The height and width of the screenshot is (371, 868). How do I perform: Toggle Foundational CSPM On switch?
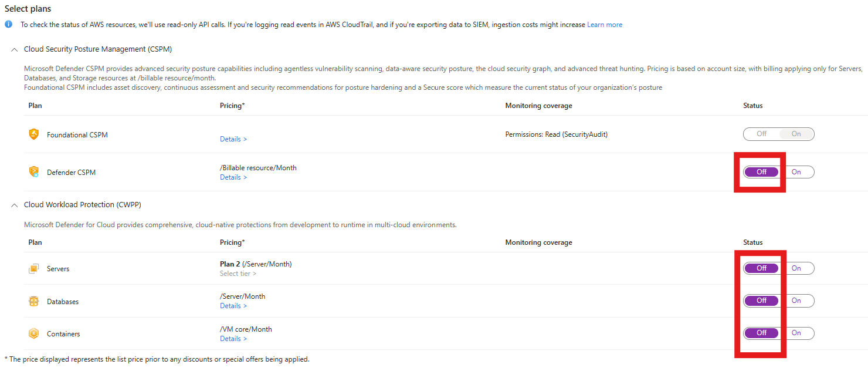[796, 134]
